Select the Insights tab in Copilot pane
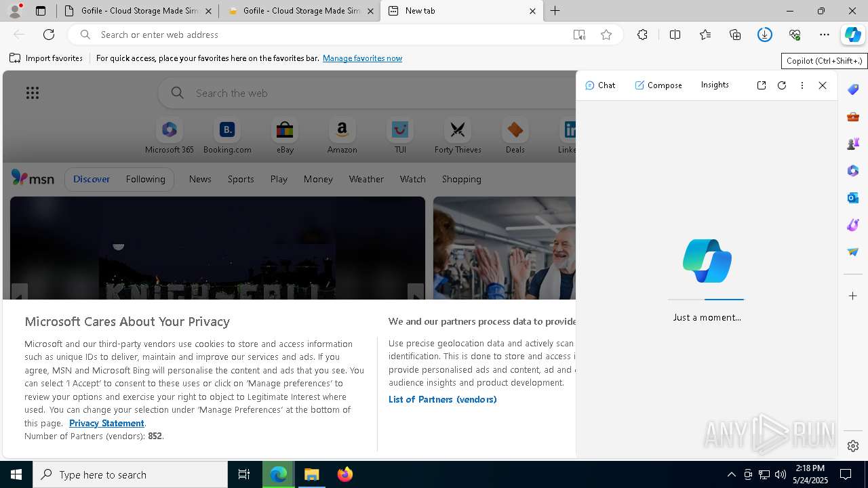868x488 pixels. pos(715,85)
